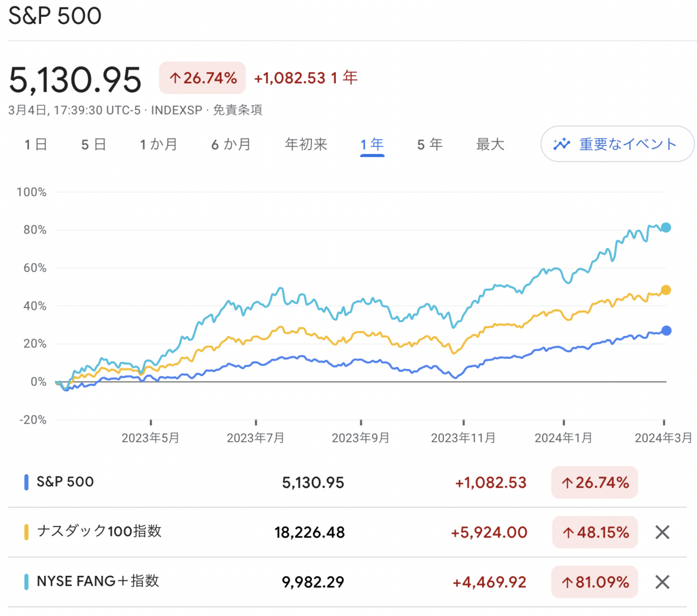Screen dimensions: 697x616
Task: Click the yellow ナスダック100指数 color bar
Action: click(x=26, y=532)
